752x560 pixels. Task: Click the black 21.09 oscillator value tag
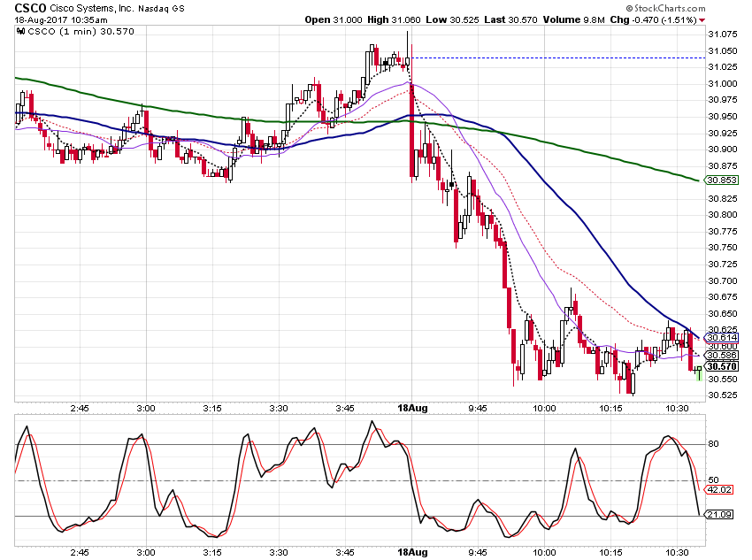(719, 515)
